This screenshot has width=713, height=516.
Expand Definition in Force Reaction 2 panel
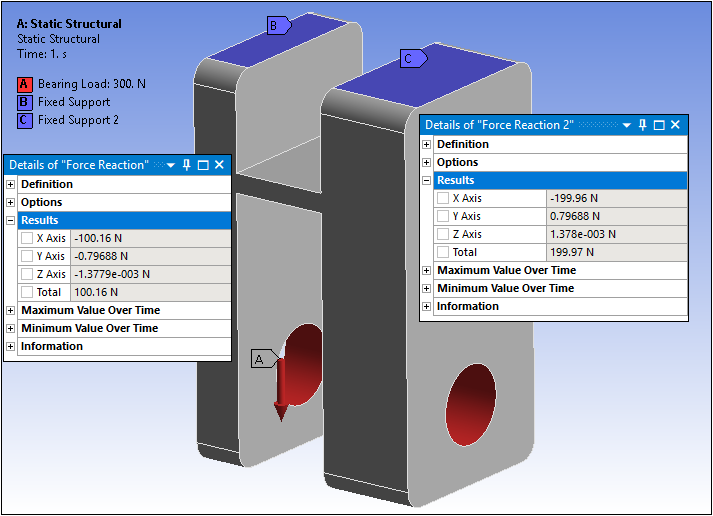[426, 145]
